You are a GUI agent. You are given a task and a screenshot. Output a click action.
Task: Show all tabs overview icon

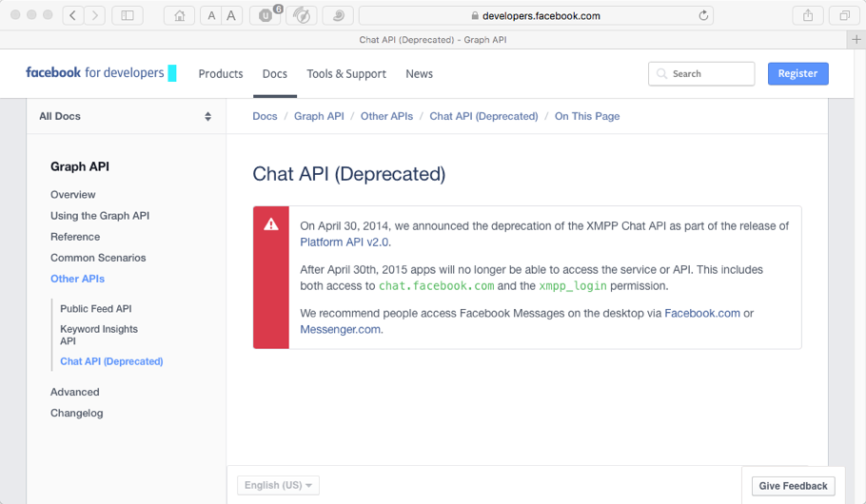pos(844,15)
